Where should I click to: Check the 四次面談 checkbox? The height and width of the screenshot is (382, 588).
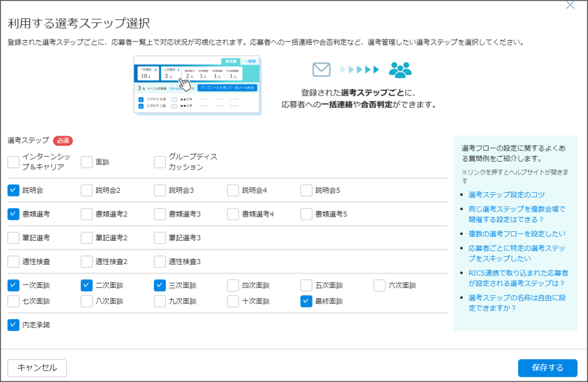coord(233,285)
